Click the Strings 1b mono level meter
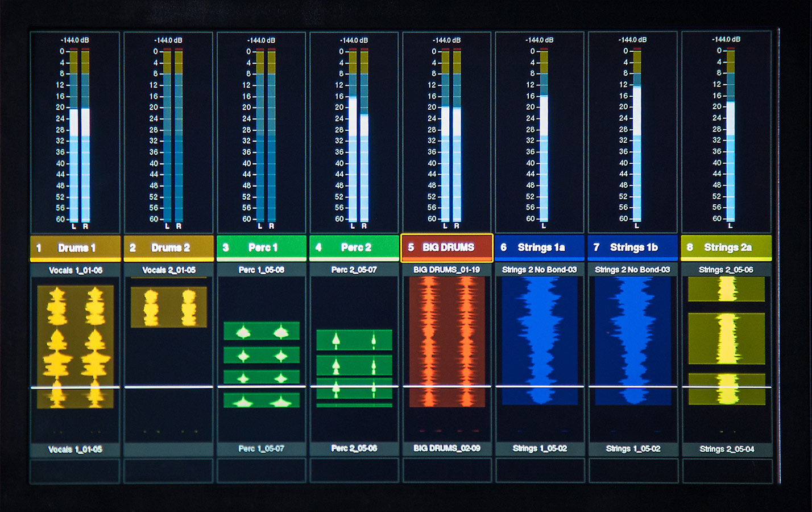 637,135
